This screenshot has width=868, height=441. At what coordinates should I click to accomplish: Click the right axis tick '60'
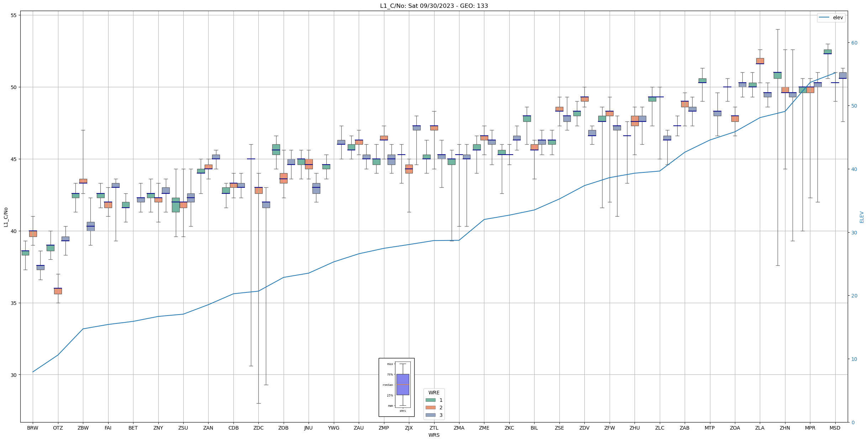point(854,43)
